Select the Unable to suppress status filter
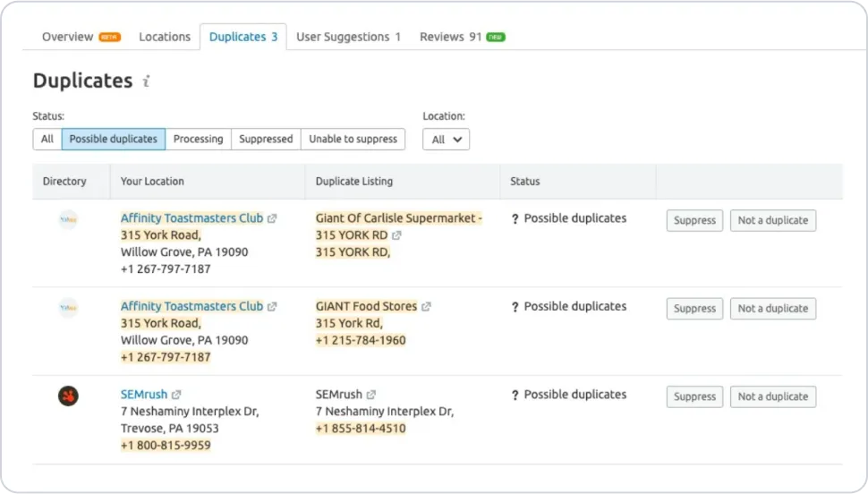This screenshot has width=868, height=494. click(x=353, y=139)
